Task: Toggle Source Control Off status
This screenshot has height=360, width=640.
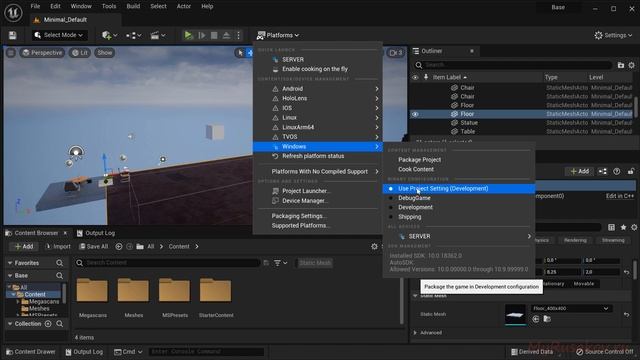Action: coord(605,351)
